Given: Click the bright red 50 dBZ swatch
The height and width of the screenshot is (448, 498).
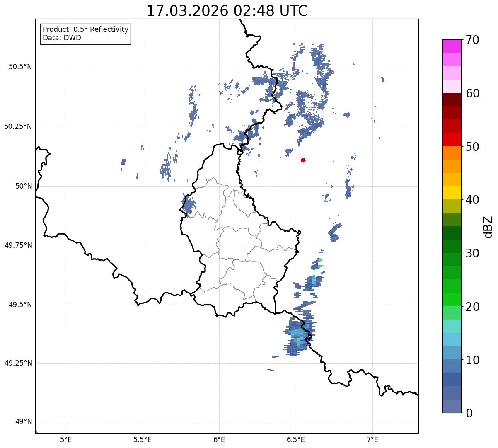Looking at the screenshot, I should pos(452,139).
